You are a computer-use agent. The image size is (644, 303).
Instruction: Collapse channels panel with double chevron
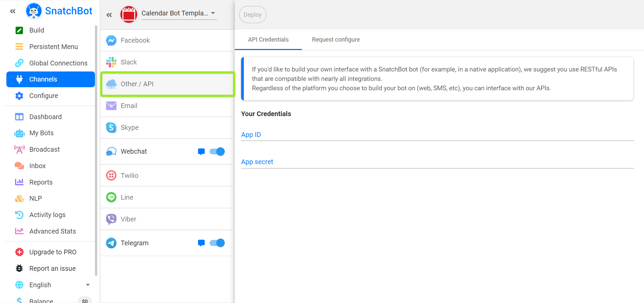(x=109, y=15)
